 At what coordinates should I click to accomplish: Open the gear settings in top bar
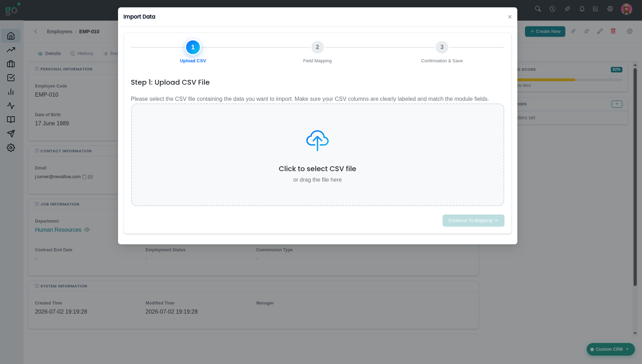610,9
